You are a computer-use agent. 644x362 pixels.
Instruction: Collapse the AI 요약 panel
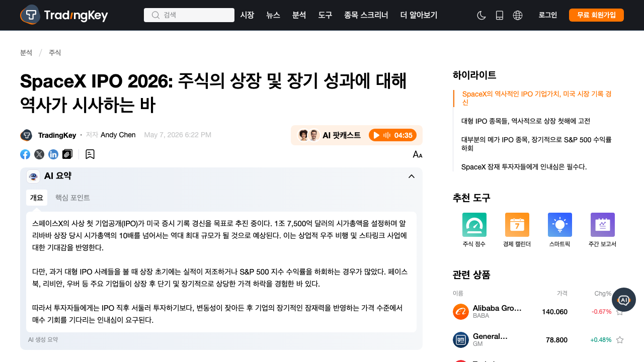tap(412, 176)
